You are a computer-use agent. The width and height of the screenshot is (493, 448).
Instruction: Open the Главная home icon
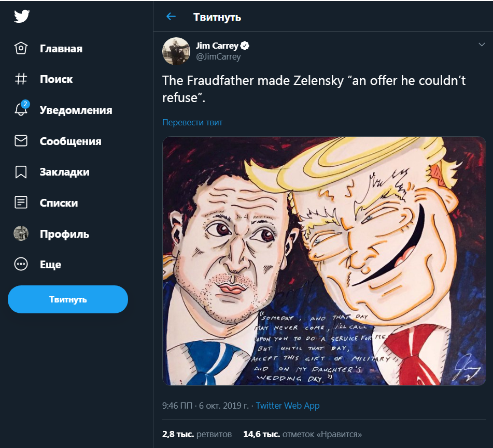coord(21,49)
